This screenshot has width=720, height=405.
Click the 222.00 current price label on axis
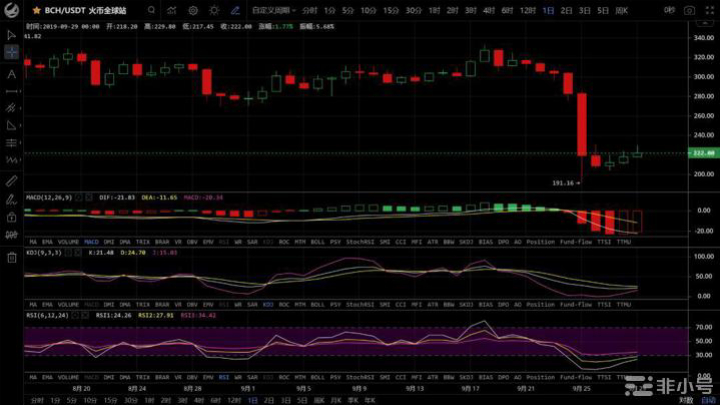click(703, 153)
